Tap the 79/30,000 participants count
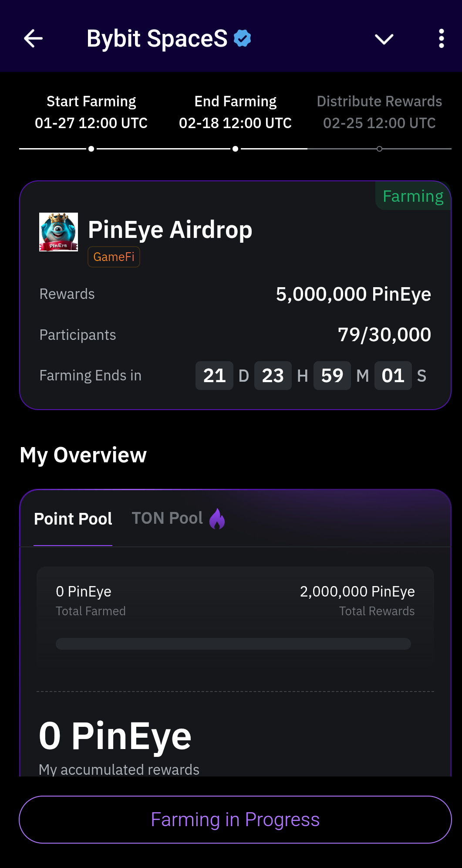This screenshot has height=868, width=462. 384,335
